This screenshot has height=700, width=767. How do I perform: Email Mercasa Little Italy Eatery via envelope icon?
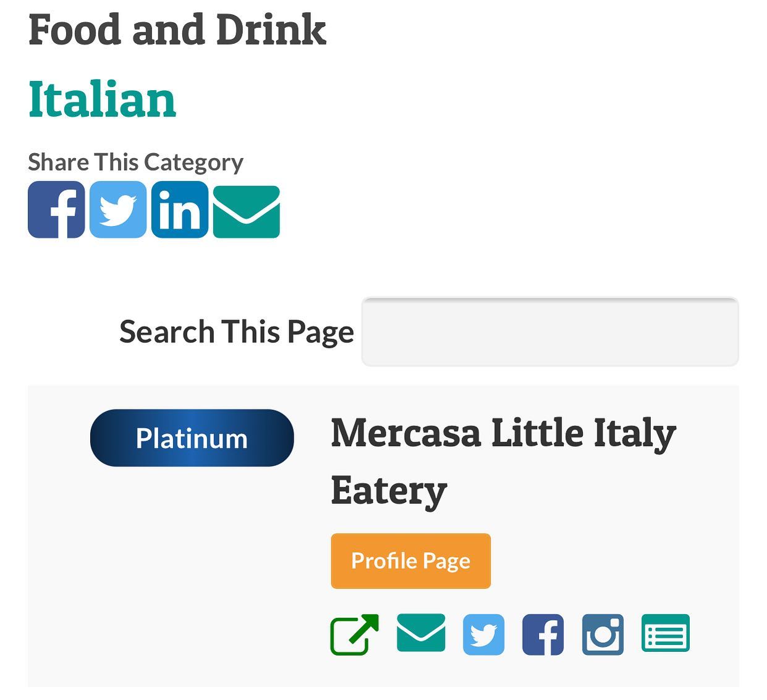coord(421,633)
